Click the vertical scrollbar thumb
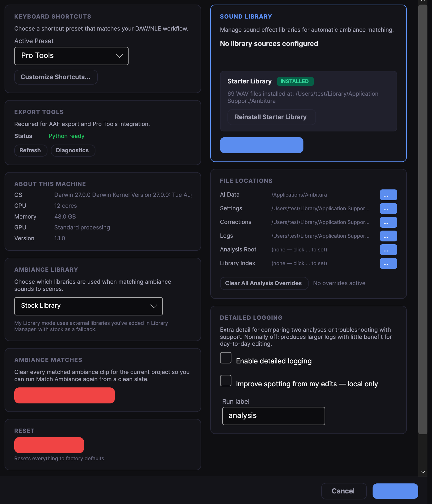432x504 pixels. point(423,219)
